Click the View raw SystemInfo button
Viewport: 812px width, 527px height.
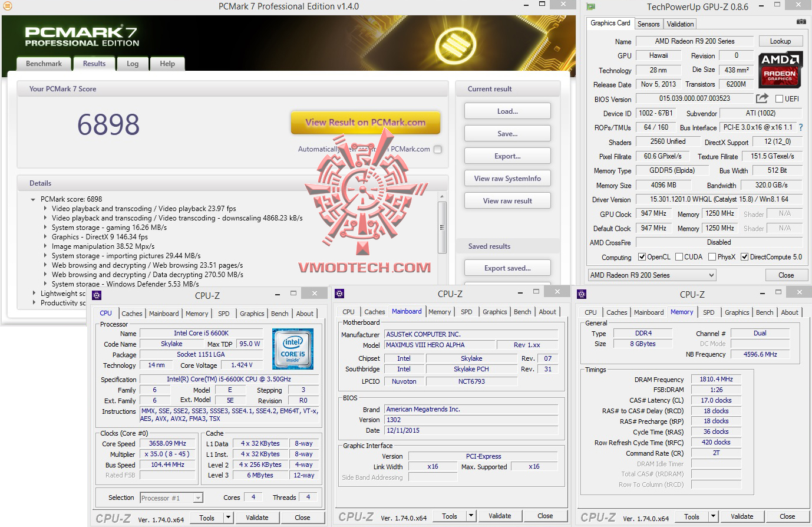coord(507,179)
